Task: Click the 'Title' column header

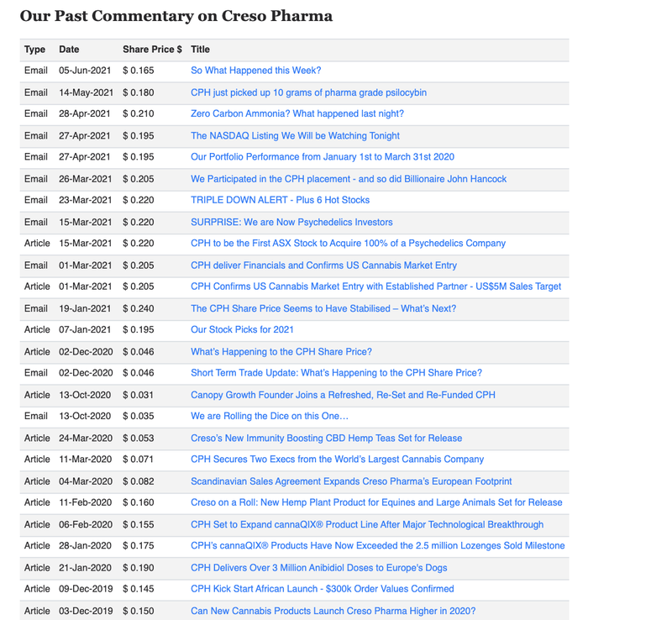Action: [200, 50]
